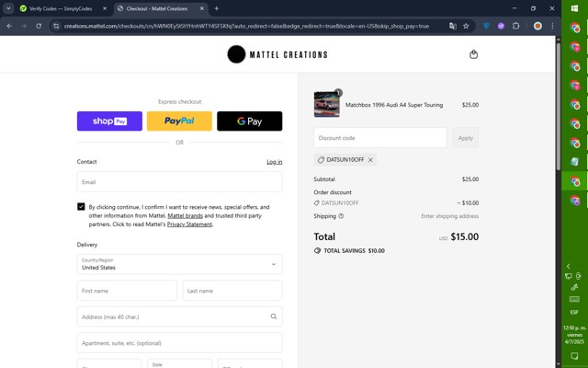Screen dimensions: 588x368
Task: Open the Mattel brands link
Action: [x=186, y=215]
